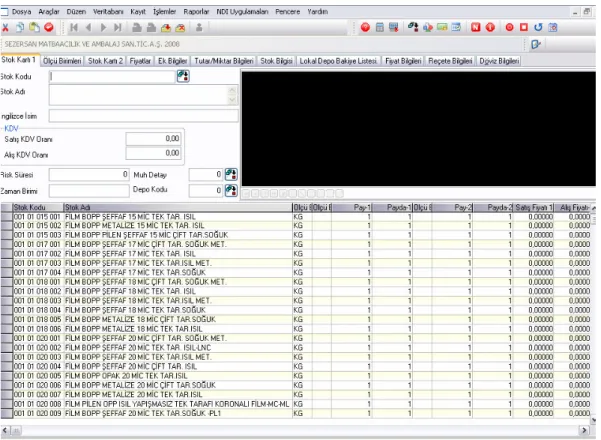
Task: Go to the next record arrow
Action: [103, 28]
